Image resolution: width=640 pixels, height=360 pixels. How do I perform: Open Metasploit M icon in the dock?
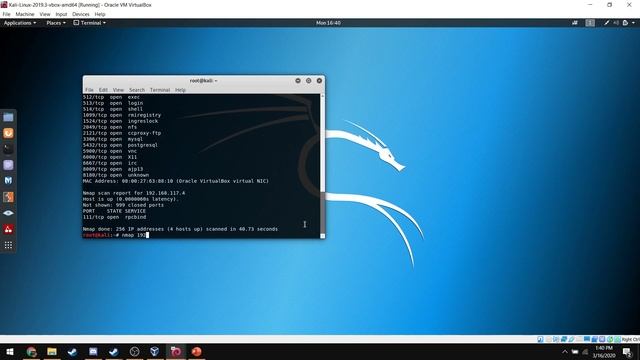click(x=8, y=181)
